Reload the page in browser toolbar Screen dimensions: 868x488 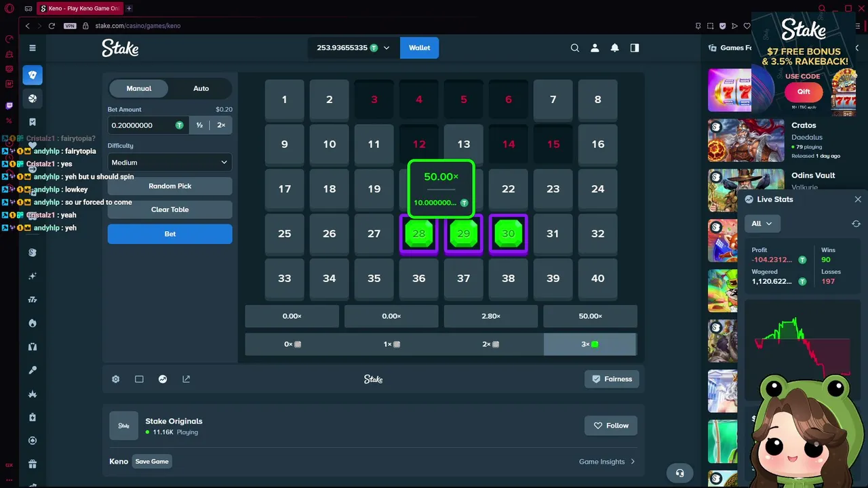click(52, 26)
